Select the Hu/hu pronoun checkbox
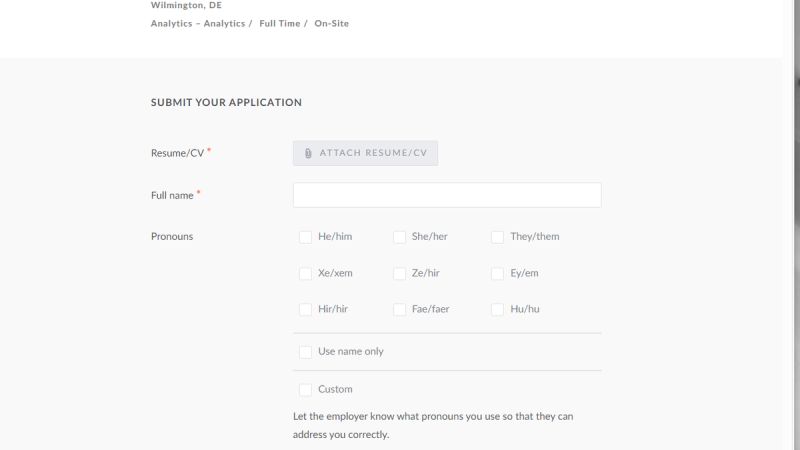The height and width of the screenshot is (450, 800). click(x=497, y=310)
